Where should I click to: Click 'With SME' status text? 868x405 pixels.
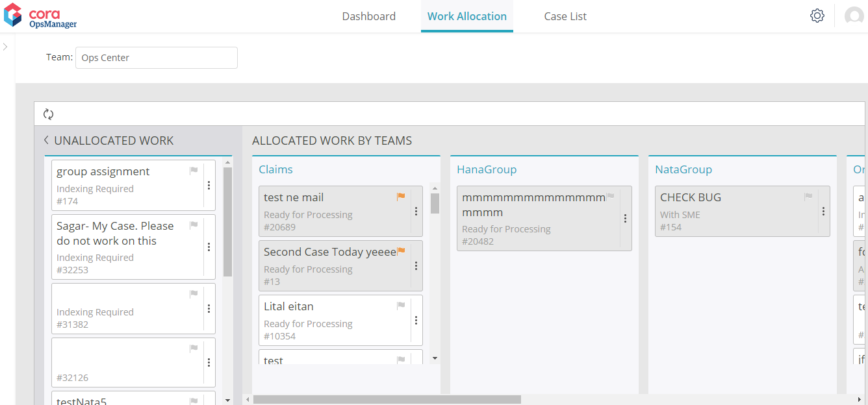pos(680,215)
